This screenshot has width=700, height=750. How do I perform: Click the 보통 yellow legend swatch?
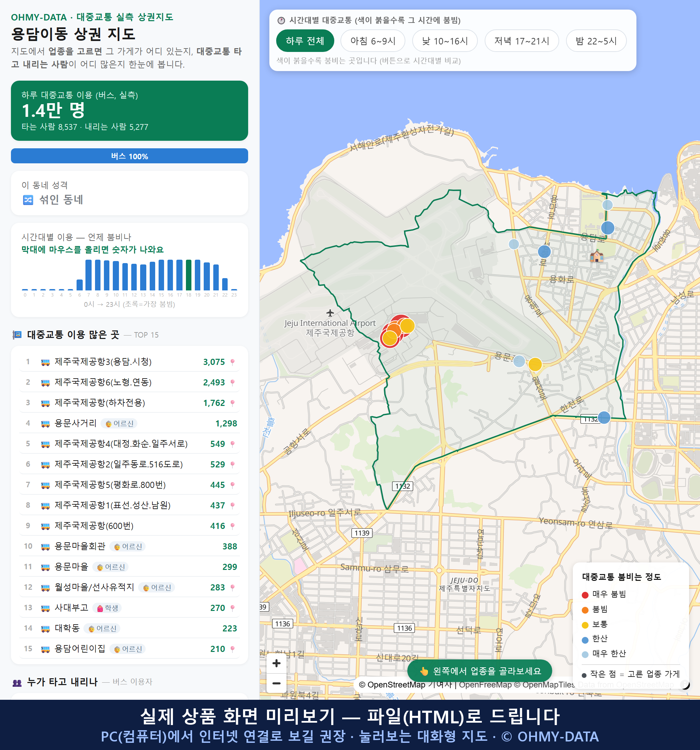click(585, 625)
